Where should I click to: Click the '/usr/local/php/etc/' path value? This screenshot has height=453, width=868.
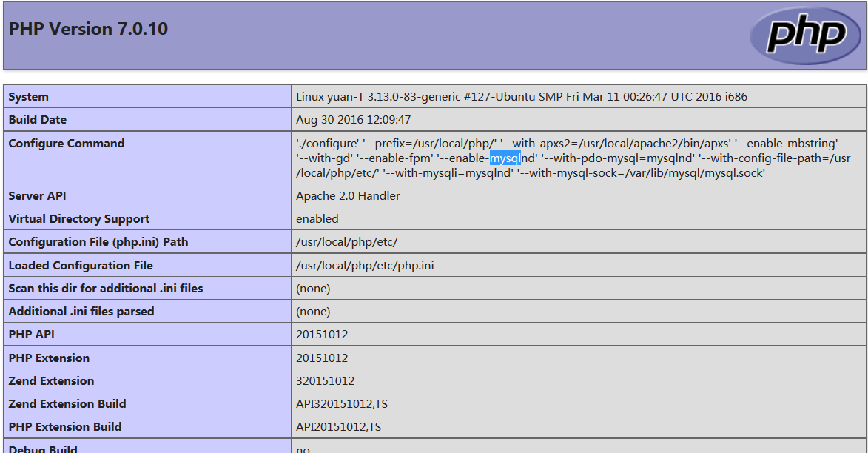coord(346,242)
